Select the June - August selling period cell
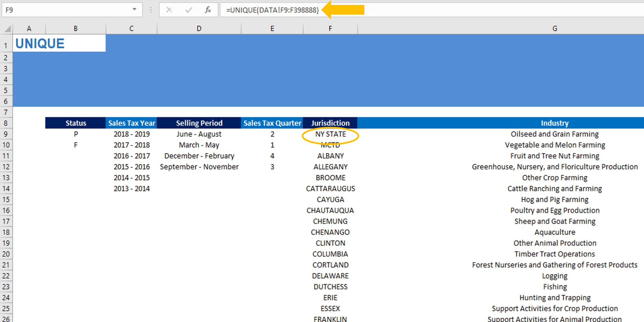Screen dimensions: 644x322 click(199, 134)
